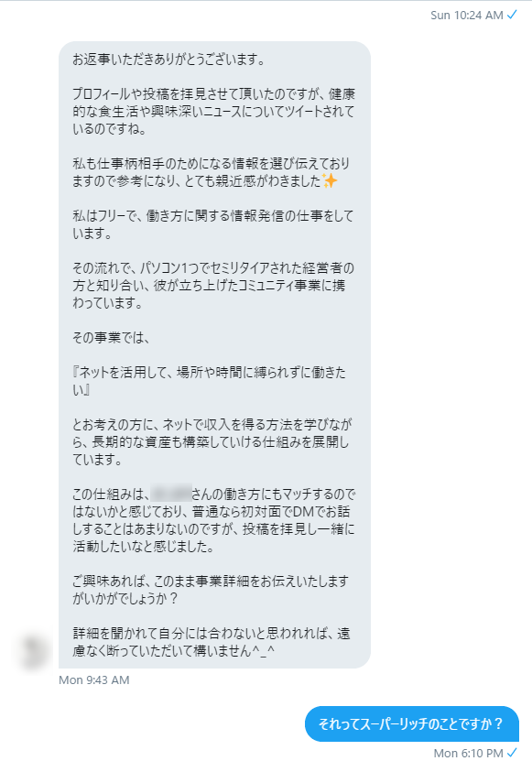This screenshot has height=761, width=532.
Task: Click the sparkles emoji in the gray message
Action: pyautogui.click(x=330, y=181)
